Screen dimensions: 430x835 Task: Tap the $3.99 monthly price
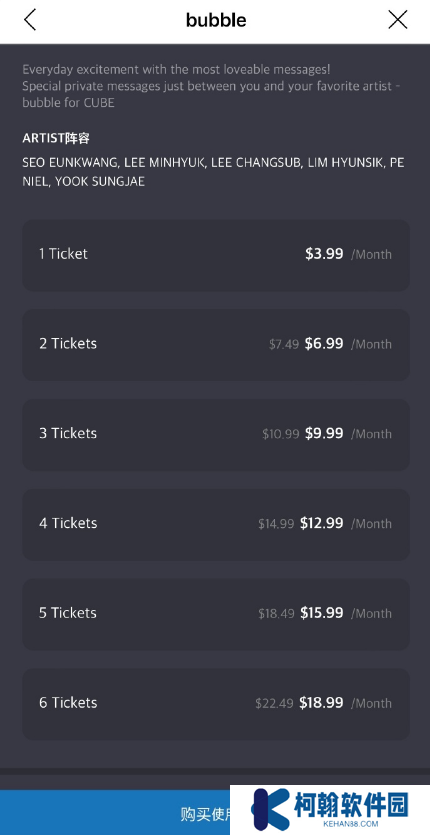click(x=324, y=254)
